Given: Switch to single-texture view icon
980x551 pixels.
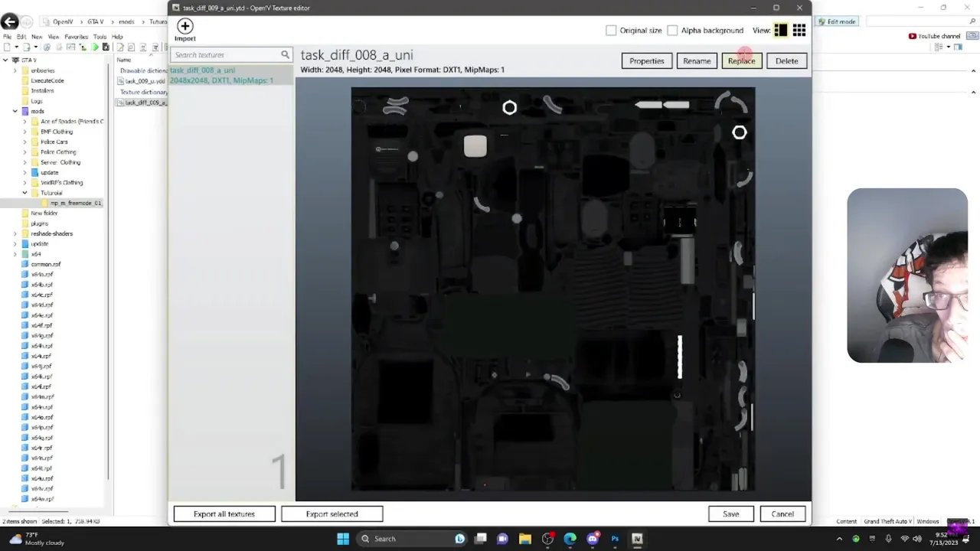Looking at the screenshot, I should tap(780, 31).
